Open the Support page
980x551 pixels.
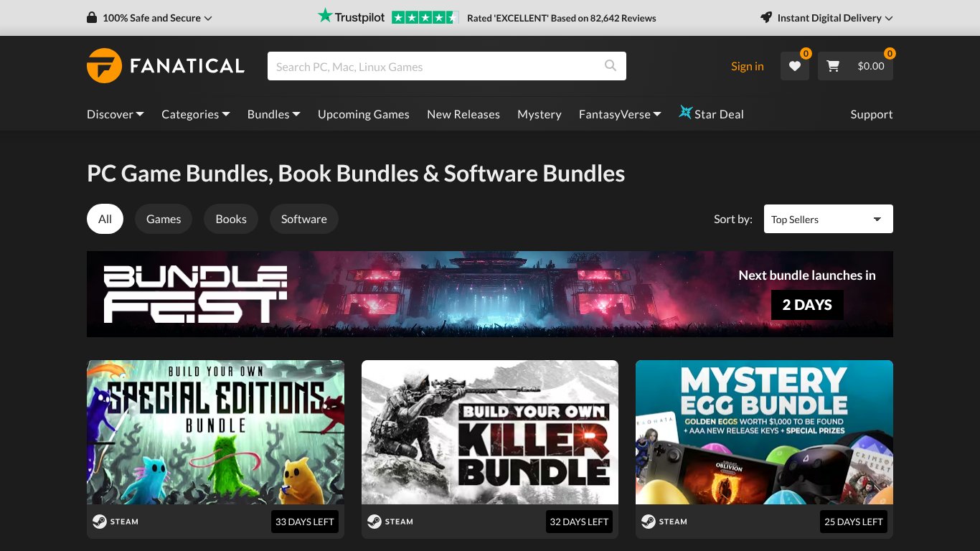872,114
